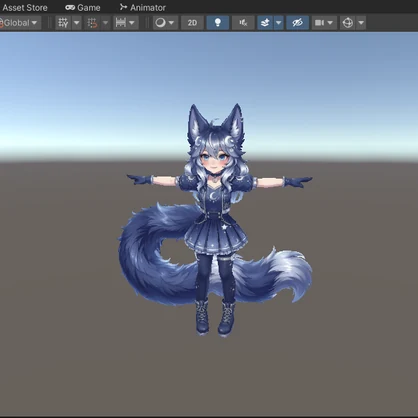Image resolution: width=418 pixels, height=418 pixels.
Task: Toggle hidden objects visibility eye icon
Action: tap(297, 23)
